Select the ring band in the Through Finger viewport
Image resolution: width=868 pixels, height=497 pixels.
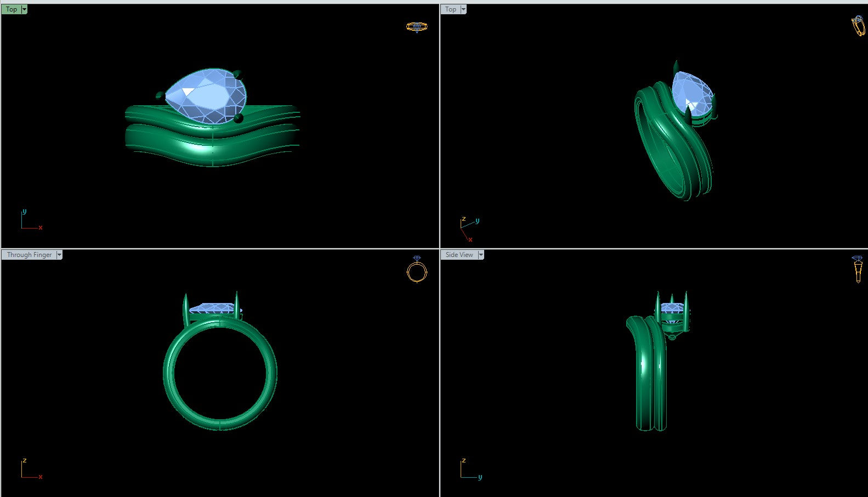[220, 373]
